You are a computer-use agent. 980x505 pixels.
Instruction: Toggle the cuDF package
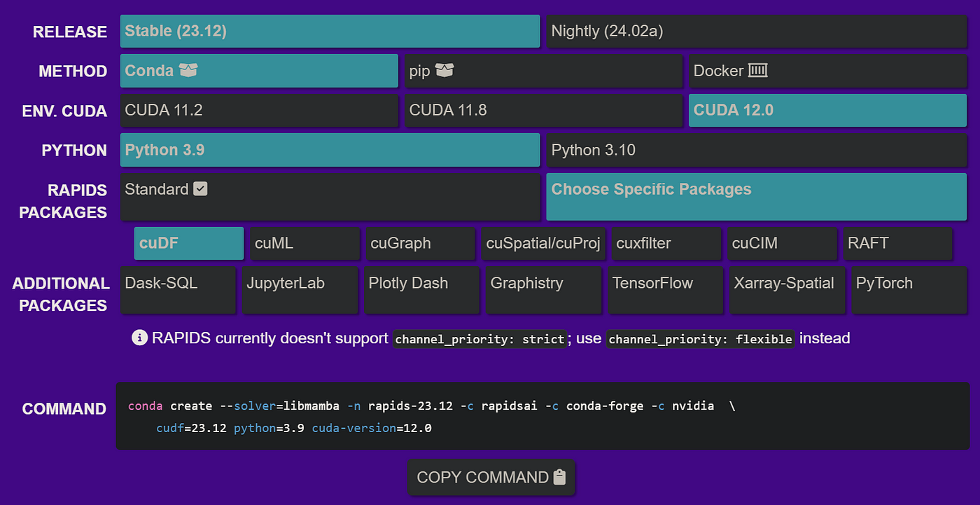click(189, 244)
